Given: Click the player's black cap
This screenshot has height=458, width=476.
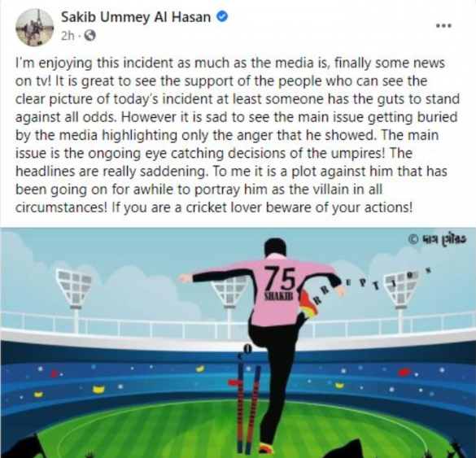Looking at the screenshot, I should point(275,247).
